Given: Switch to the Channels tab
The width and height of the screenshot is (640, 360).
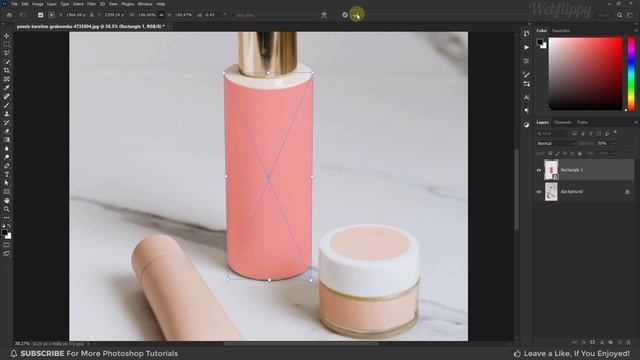Looking at the screenshot, I should (562, 122).
